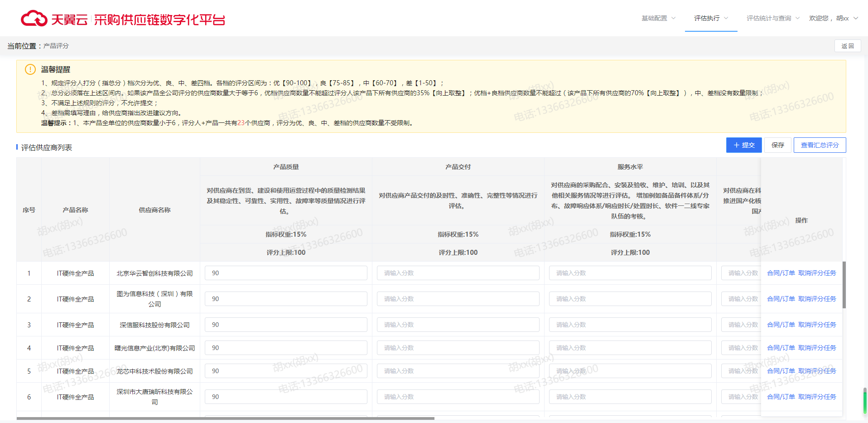Expand the 评估统计与查询 menu arrow
Image resolution: width=868 pixels, height=423 pixels.
pos(797,18)
